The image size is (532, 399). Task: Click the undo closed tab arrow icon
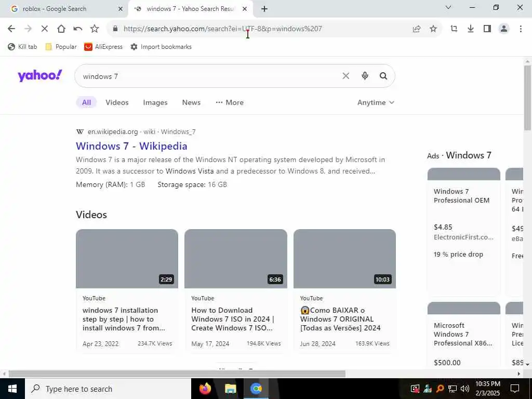[78, 29]
